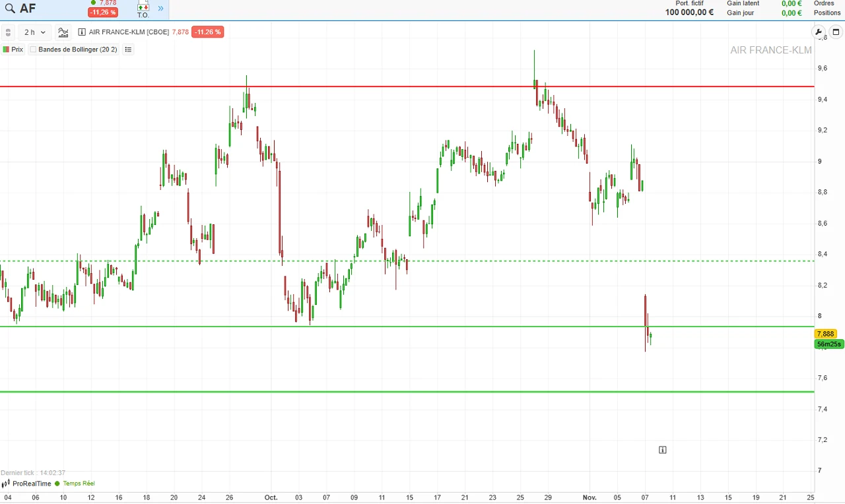Expand the blue double-chevron panel arrow
This screenshot has width=845, height=504.
pyautogui.click(x=160, y=9)
